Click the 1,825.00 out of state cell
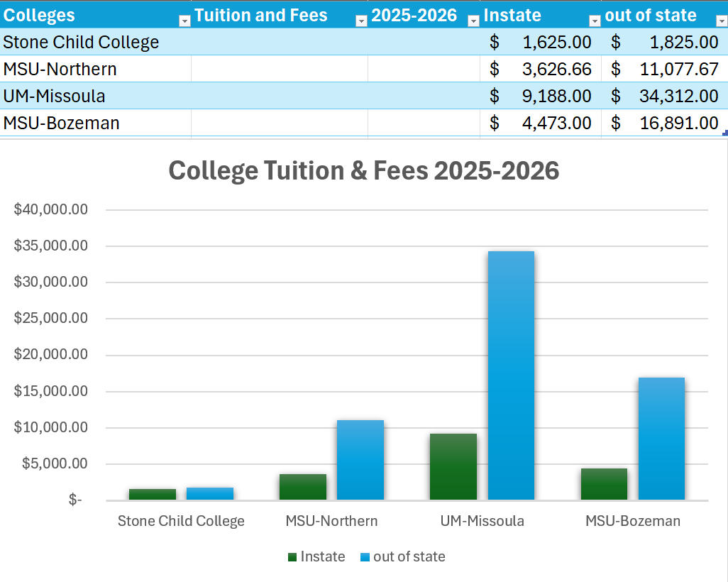The width and height of the screenshot is (728, 582). [x=664, y=42]
